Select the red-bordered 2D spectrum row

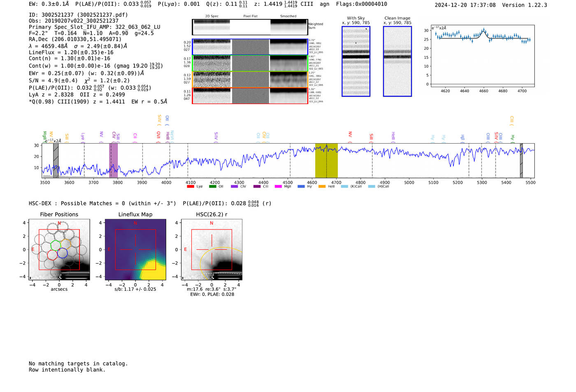(x=250, y=96)
